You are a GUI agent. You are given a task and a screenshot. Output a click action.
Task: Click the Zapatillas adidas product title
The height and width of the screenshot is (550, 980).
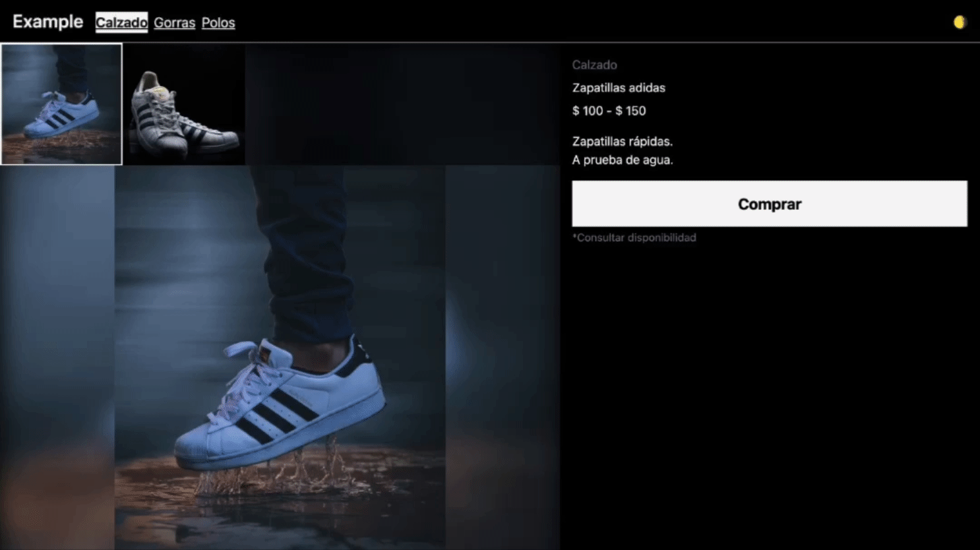(619, 88)
